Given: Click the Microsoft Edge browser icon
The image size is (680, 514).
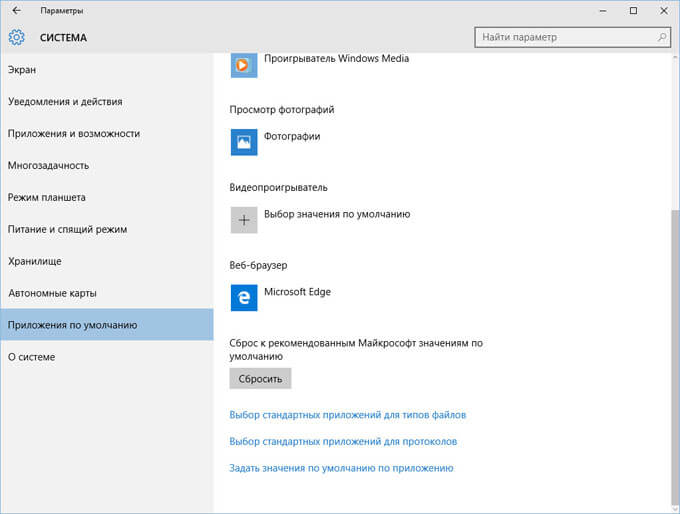Looking at the screenshot, I should coord(244,298).
